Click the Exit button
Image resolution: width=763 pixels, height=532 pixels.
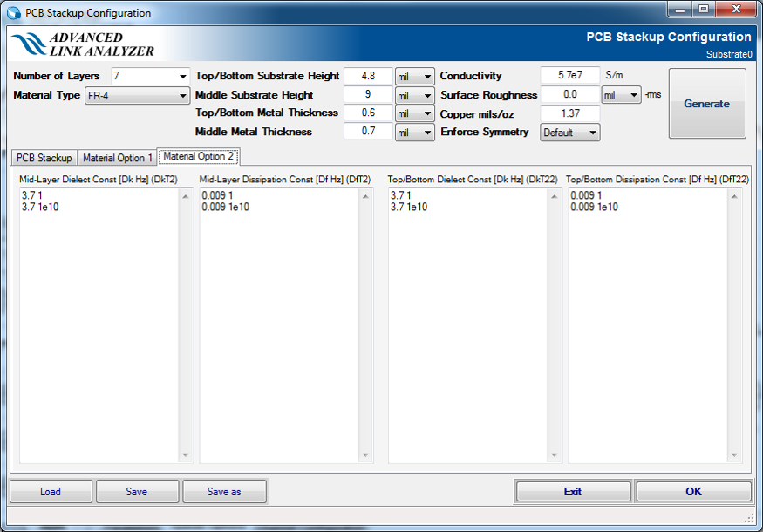573,492
